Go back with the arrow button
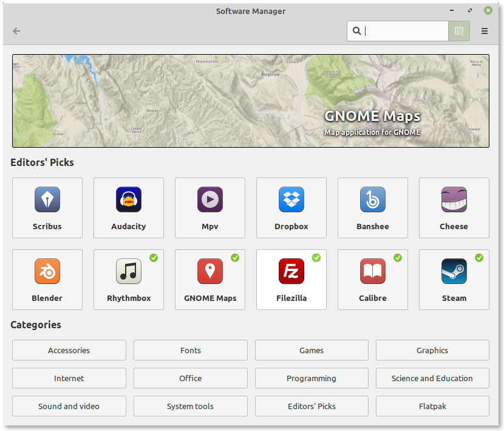The image size is (504, 431). [x=16, y=31]
